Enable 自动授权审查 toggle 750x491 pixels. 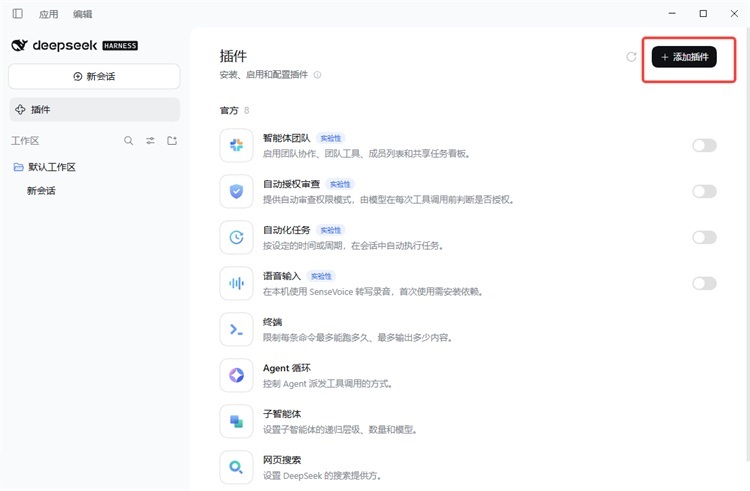click(x=704, y=191)
